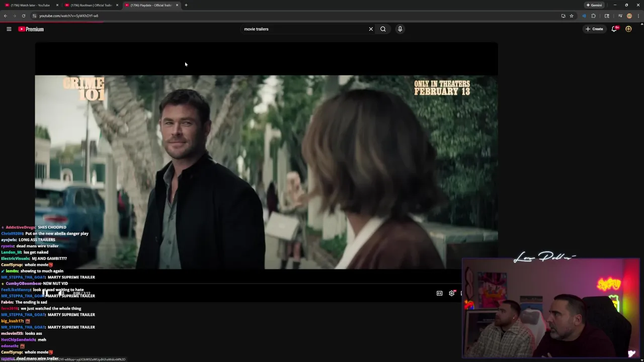The height and width of the screenshot is (362, 644).
Task: Close the Watch later tab
Action: pos(57,5)
